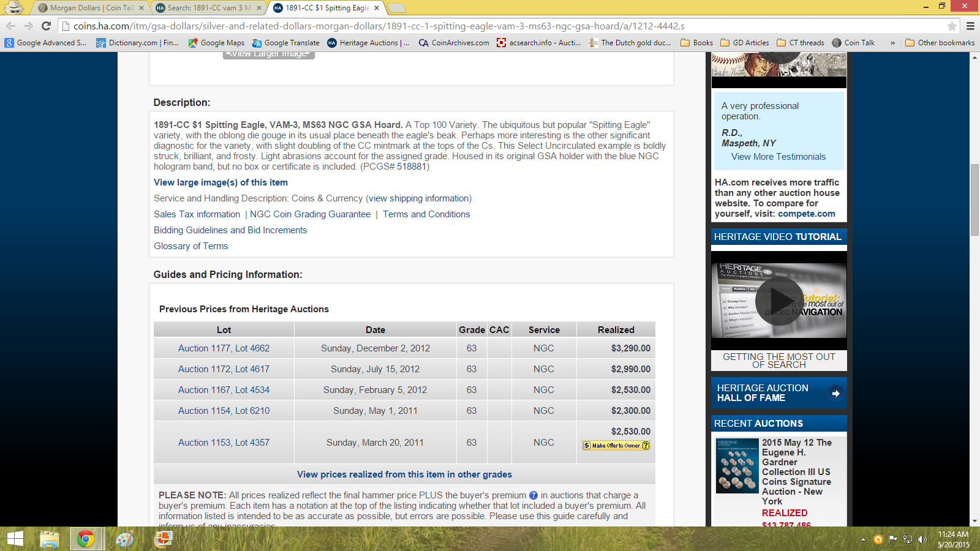Expand the CT threads bookmark folder

tap(801, 43)
